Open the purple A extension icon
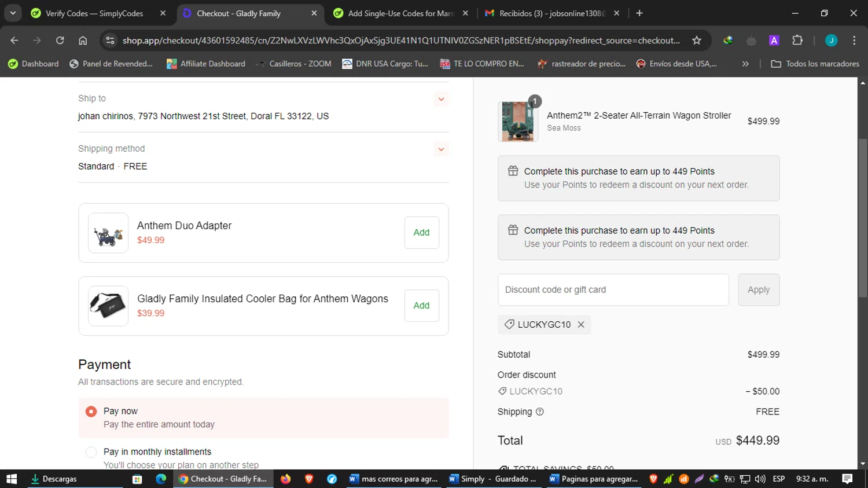The width and height of the screenshot is (868, 488). pyautogui.click(x=774, y=41)
